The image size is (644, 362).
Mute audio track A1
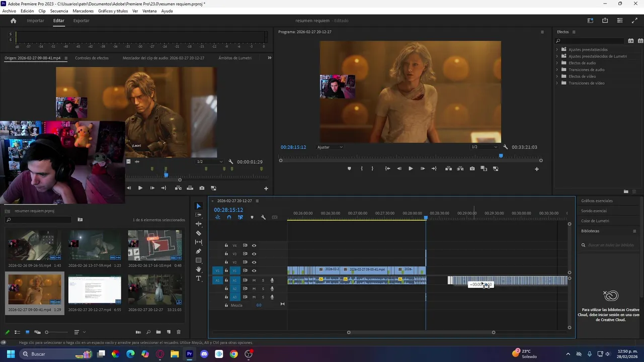(x=254, y=281)
